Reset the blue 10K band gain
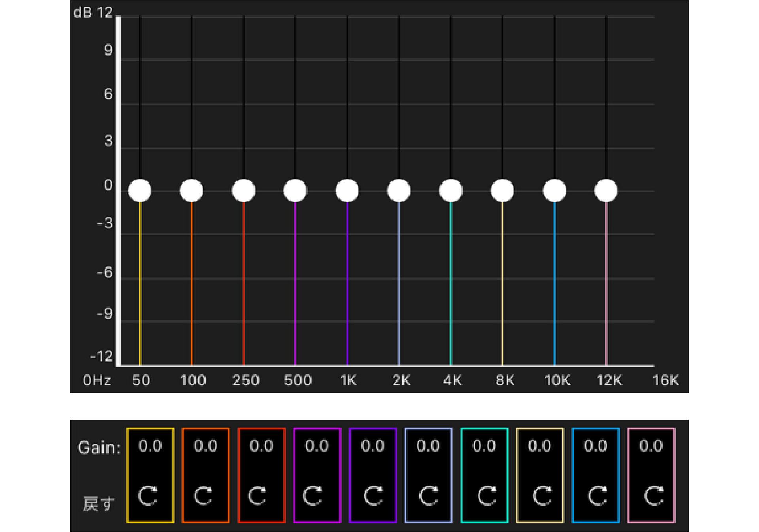The image size is (759, 532). click(597, 496)
